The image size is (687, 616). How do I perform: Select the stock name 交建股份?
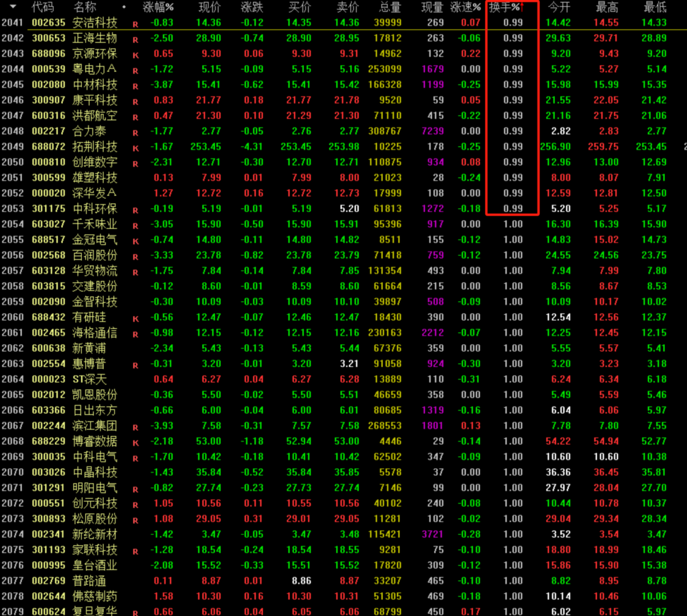(x=95, y=286)
